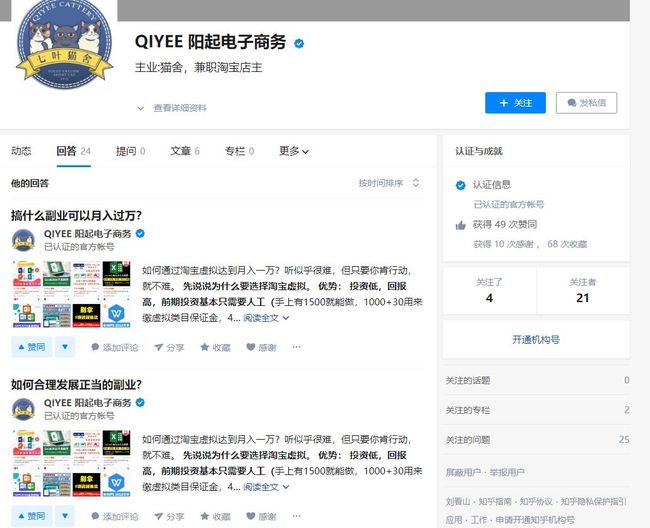
Task: Open second answer's preview image collage
Action: click(x=71, y=463)
